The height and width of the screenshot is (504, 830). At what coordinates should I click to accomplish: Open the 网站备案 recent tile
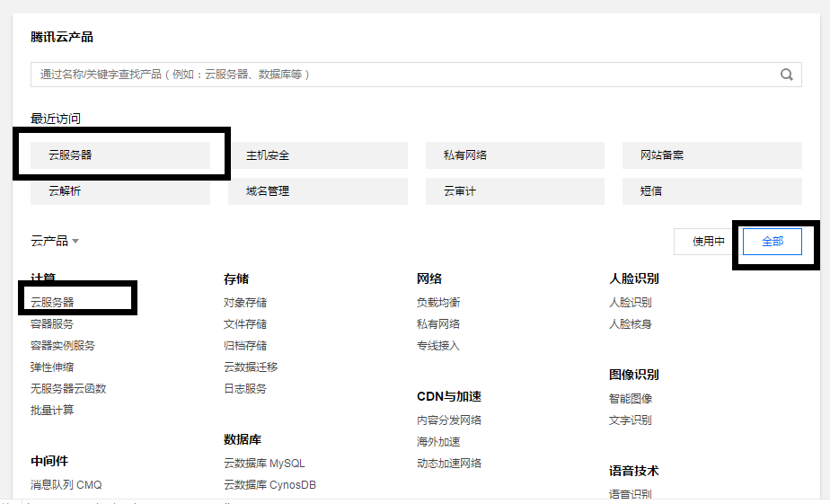tap(712, 155)
